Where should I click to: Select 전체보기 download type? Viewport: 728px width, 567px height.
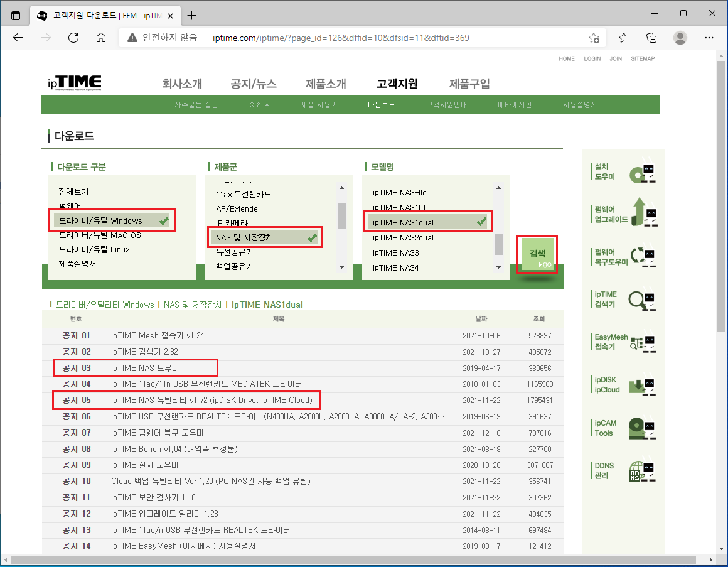tap(74, 192)
